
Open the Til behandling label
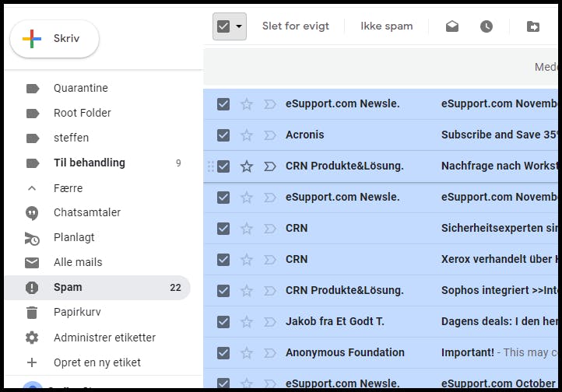pyautogui.click(x=89, y=163)
